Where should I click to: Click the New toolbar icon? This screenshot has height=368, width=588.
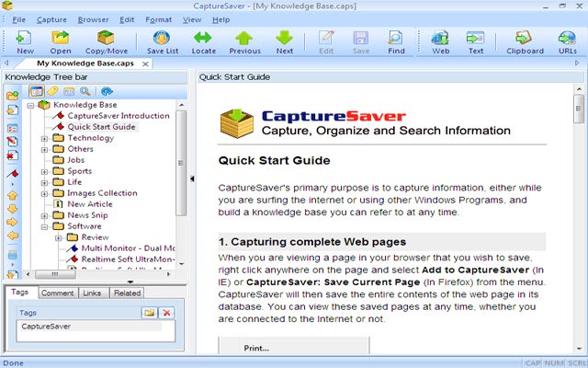click(25, 38)
